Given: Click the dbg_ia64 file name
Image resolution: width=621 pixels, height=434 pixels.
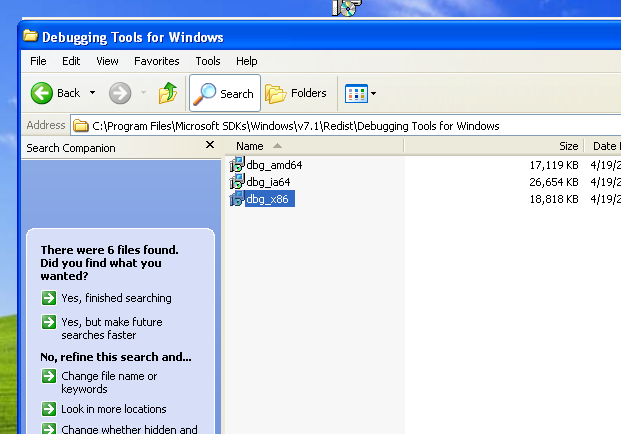Looking at the screenshot, I should 268,182.
